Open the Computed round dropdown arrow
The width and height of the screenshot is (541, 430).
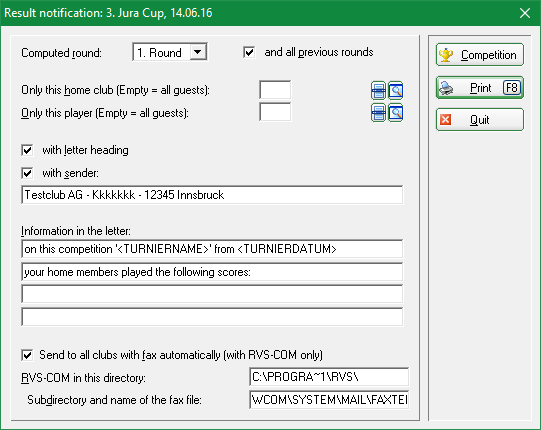click(x=198, y=52)
